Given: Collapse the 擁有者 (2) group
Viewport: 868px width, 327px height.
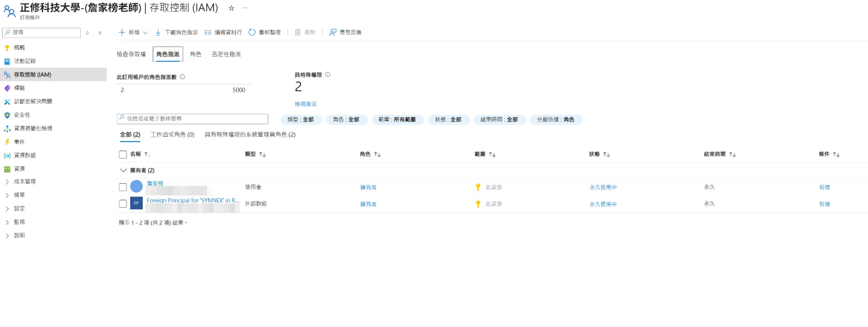Looking at the screenshot, I should point(123,171).
